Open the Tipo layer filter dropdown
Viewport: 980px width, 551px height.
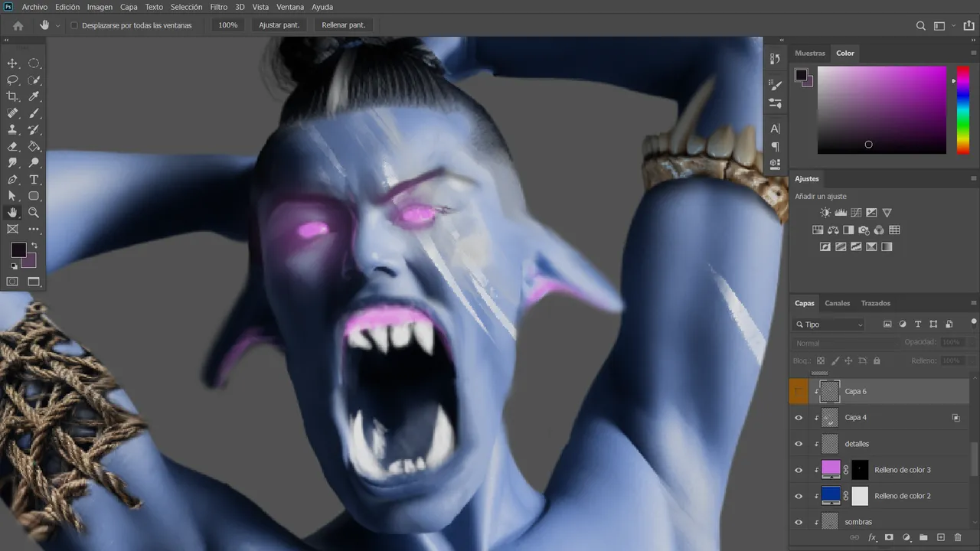(x=829, y=324)
